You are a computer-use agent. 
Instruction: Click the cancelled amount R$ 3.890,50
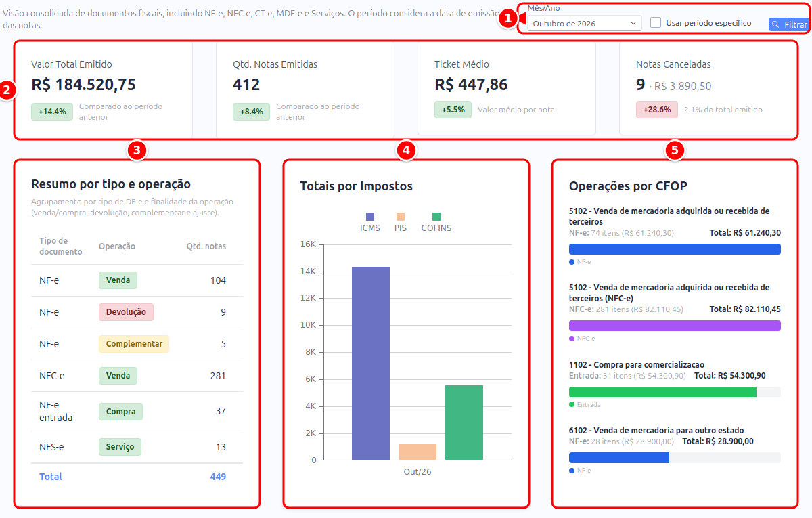[x=683, y=87]
